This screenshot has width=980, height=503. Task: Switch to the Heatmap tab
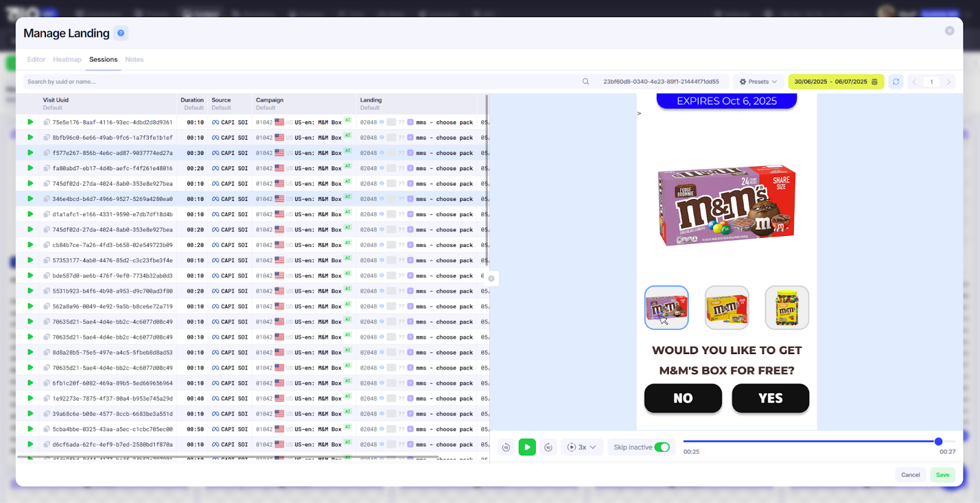[67, 59]
